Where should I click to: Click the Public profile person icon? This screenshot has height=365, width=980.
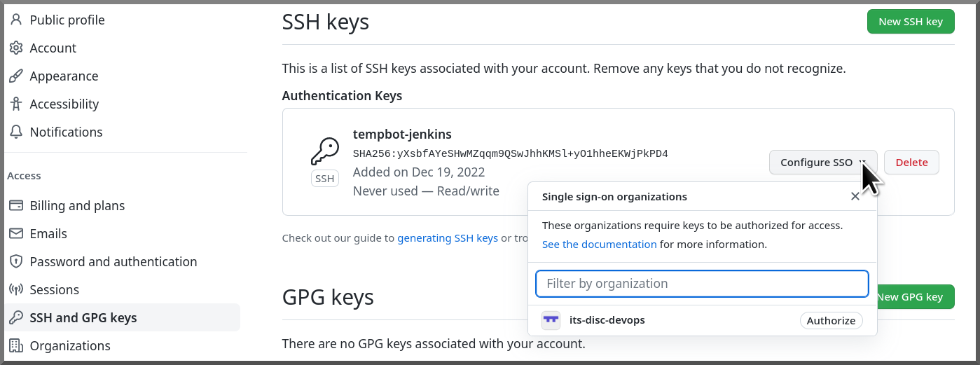click(16, 20)
